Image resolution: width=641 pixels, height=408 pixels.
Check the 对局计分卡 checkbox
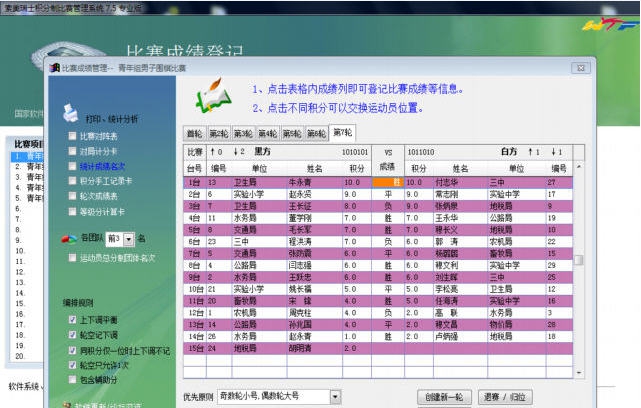(72, 151)
